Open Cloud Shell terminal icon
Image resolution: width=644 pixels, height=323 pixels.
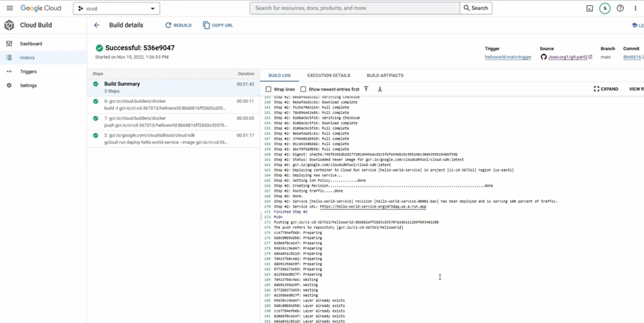(x=589, y=8)
